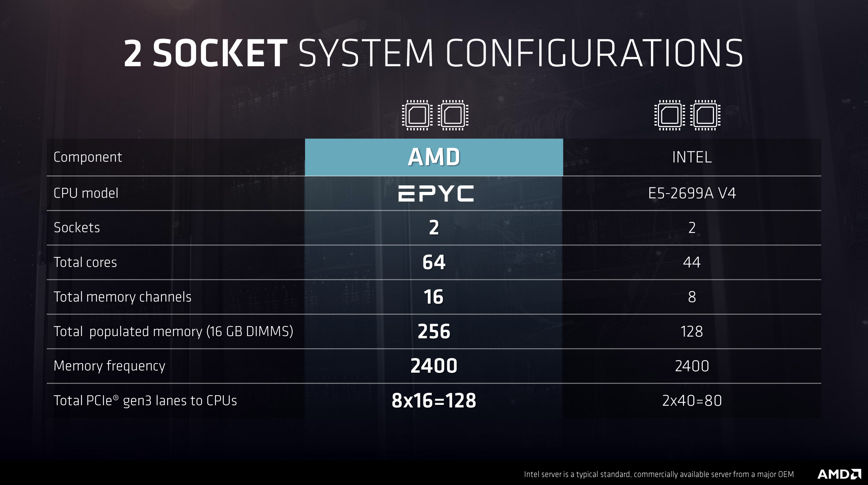Click the EPYC logo in the table
The height and width of the screenshot is (485, 868).
pyautogui.click(x=436, y=193)
